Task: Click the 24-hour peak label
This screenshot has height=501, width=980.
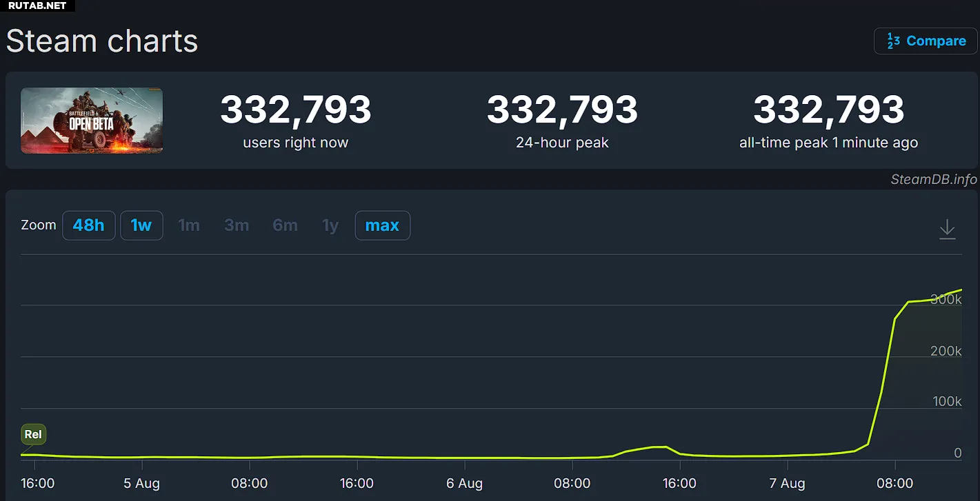Action: click(562, 143)
